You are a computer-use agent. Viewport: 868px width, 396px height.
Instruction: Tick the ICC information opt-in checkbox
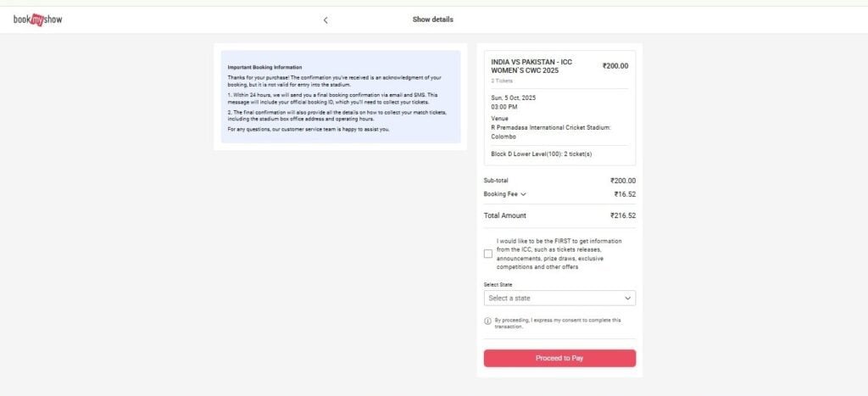coord(487,254)
